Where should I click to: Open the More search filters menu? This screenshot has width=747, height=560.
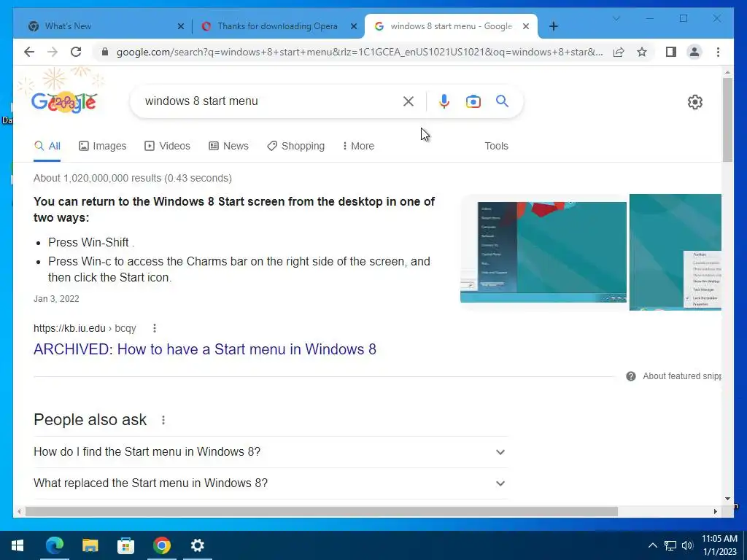point(358,146)
